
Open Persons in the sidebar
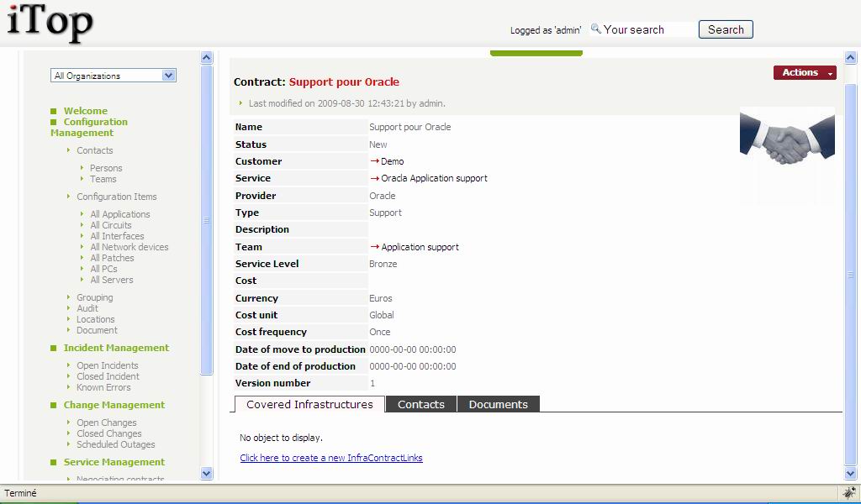click(106, 168)
